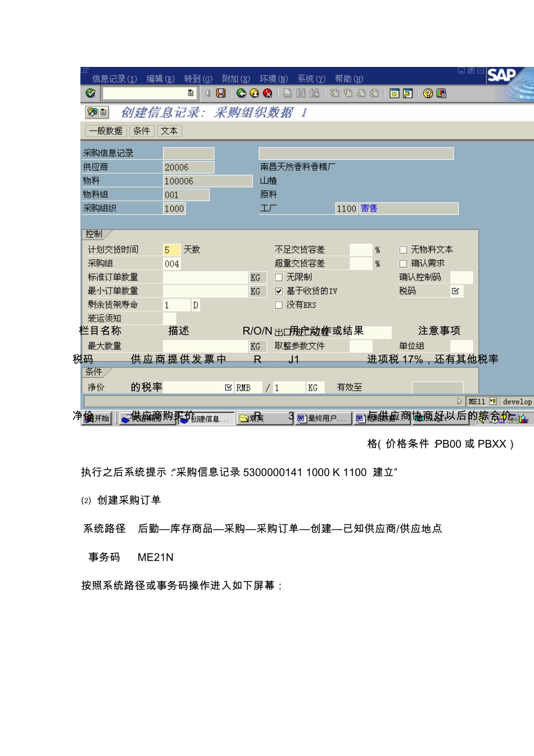Click the 工厂 field showing 1100
This screenshot has width=534, height=756.
pyautogui.click(x=346, y=209)
